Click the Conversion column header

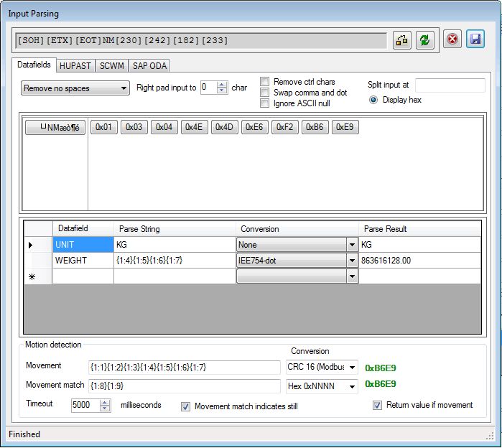click(x=297, y=229)
